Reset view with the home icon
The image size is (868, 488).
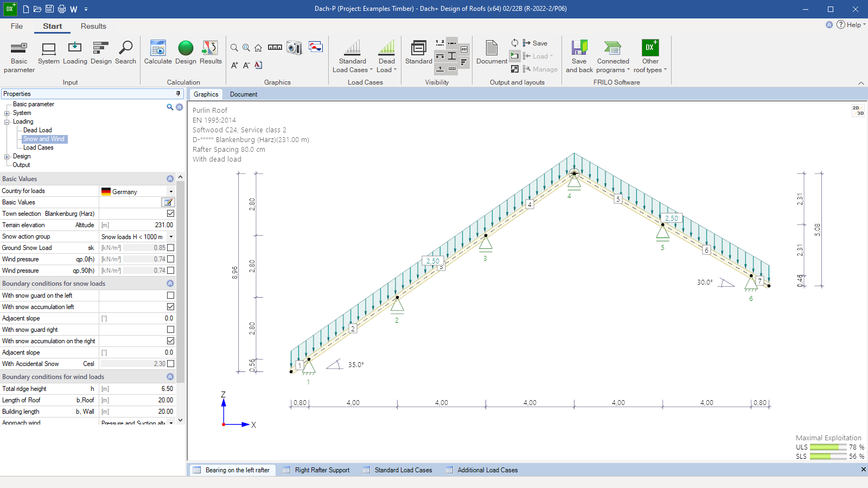pos(258,48)
